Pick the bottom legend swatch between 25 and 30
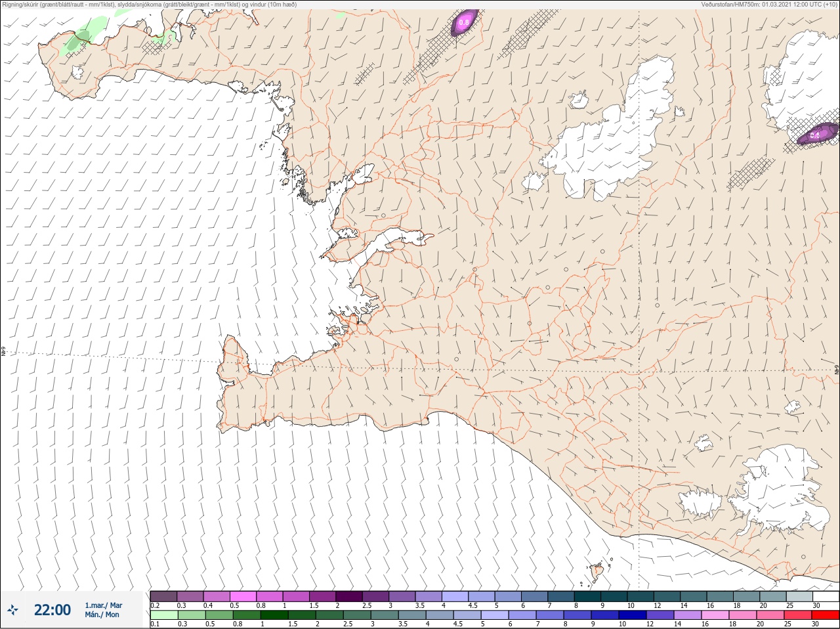 point(797,615)
